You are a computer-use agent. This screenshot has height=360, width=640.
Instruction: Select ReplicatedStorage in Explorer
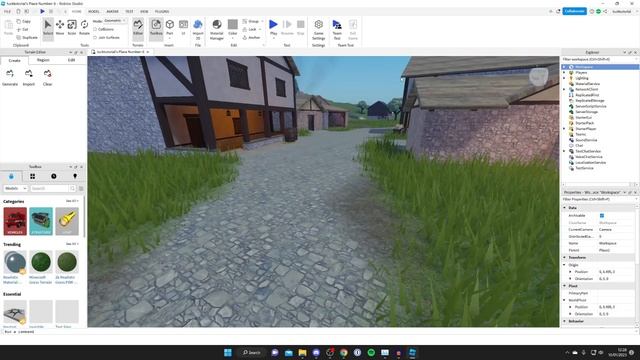click(589, 100)
